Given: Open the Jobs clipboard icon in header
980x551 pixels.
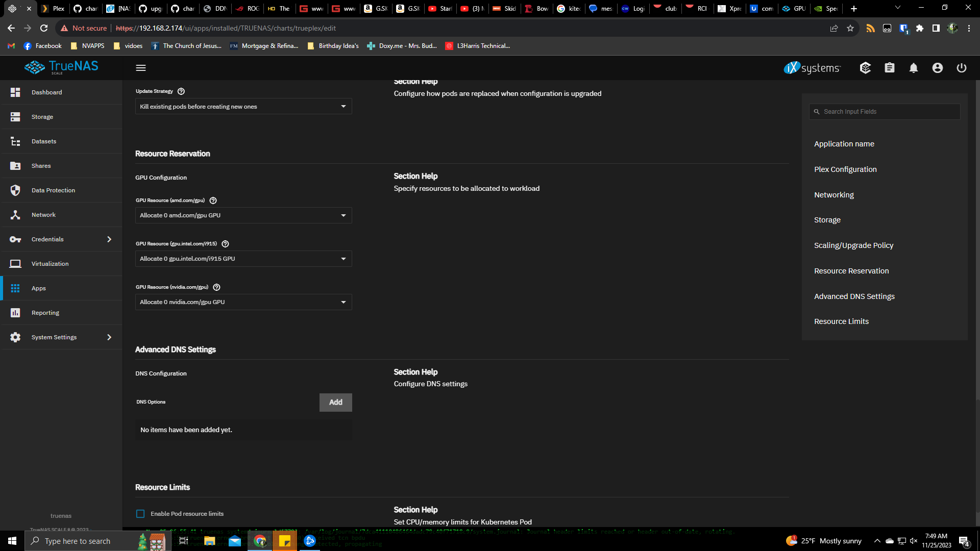Looking at the screenshot, I should [890, 68].
